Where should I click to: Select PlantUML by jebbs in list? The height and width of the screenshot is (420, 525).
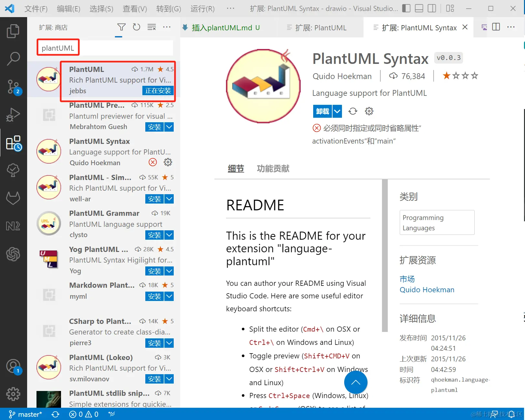(x=104, y=79)
